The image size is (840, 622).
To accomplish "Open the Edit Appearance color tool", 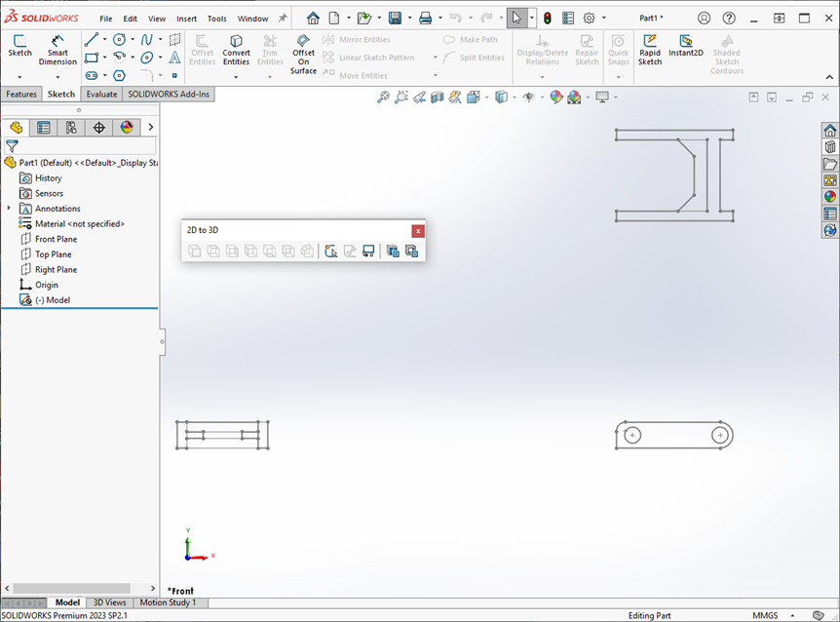I will coord(557,97).
